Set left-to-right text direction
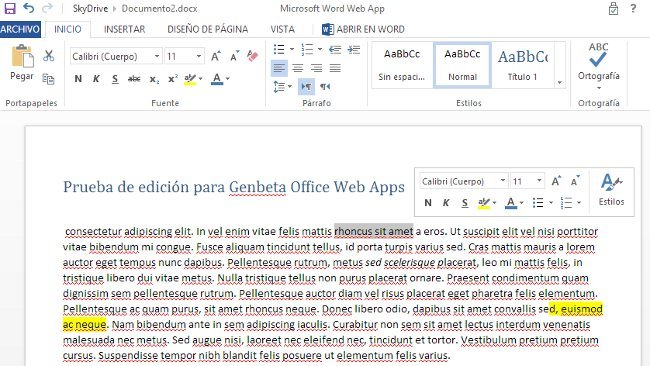The height and width of the screenshot is (366, 650). pos(306,87)
